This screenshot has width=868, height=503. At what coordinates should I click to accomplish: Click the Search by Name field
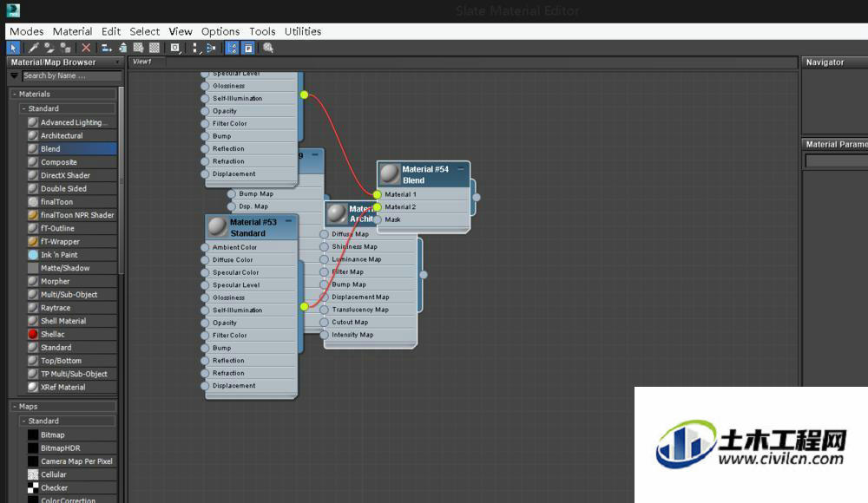[71, 75]
